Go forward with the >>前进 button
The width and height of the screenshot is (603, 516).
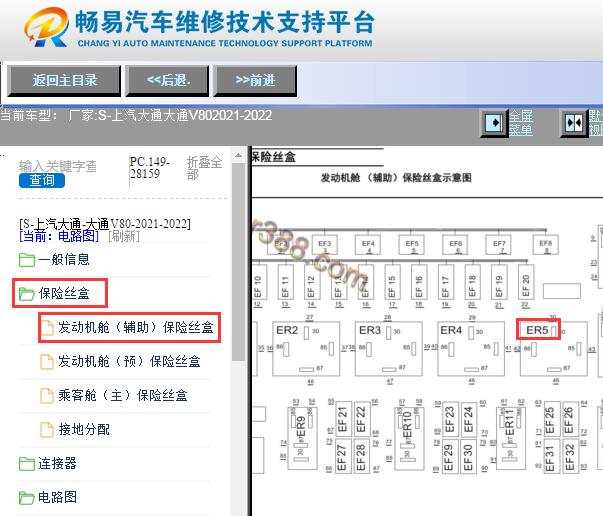coord(255,81)
